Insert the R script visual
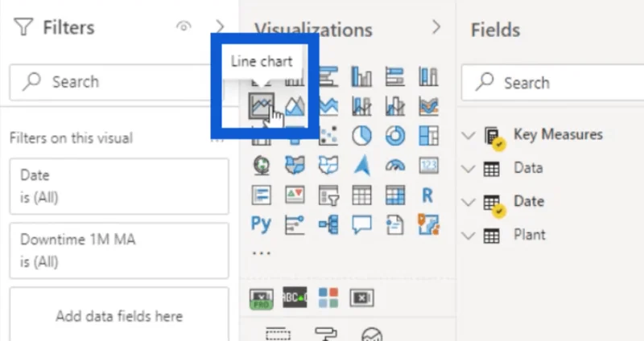Viewport: 644px width, 341px height. point(427,195)
